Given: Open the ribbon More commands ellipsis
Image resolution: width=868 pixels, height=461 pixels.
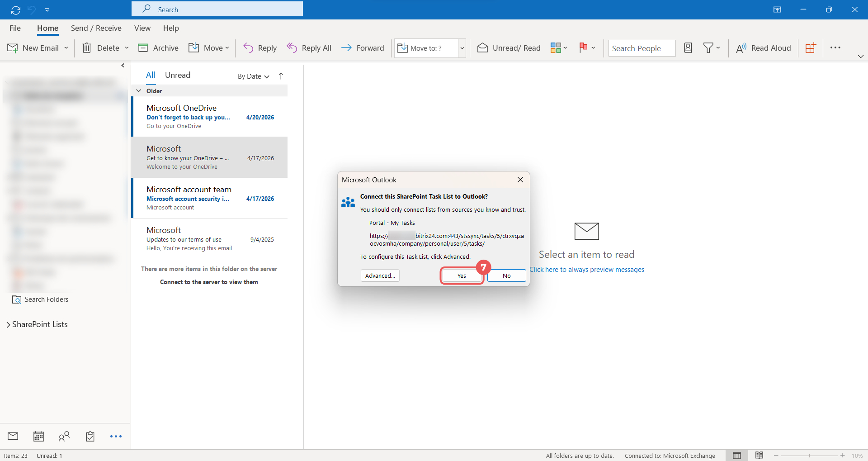Looking at the screenshot, I should [x=835, y=48].
